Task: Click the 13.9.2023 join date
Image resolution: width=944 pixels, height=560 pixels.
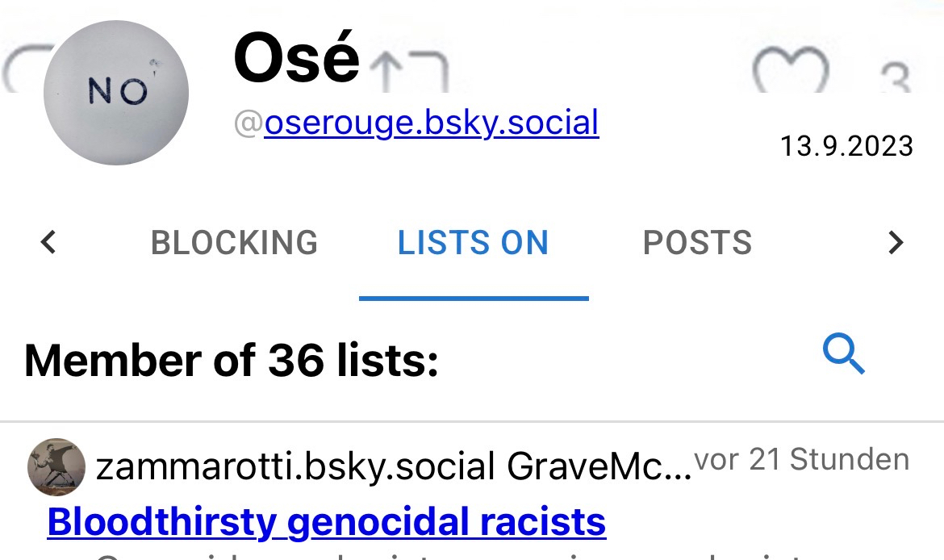Action: coord(846,146)
